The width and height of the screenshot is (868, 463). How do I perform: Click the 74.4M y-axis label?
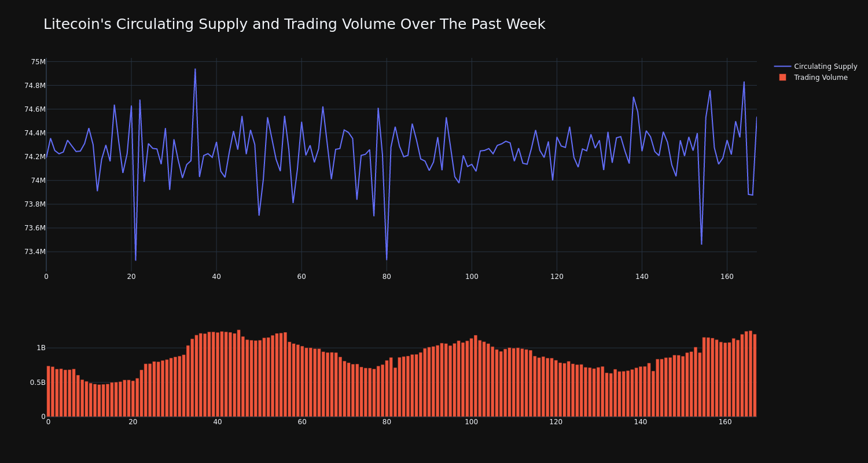tap(35, 133)
